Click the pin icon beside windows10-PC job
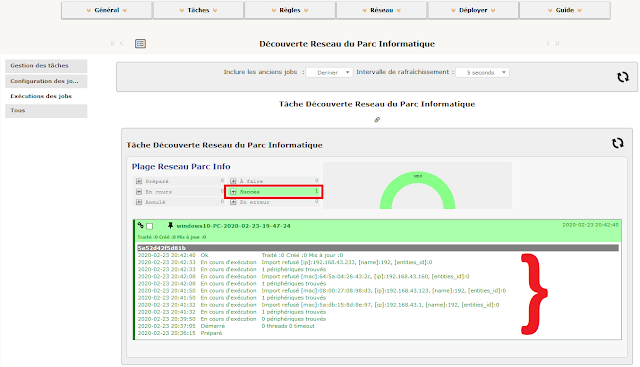 point(170,225)
